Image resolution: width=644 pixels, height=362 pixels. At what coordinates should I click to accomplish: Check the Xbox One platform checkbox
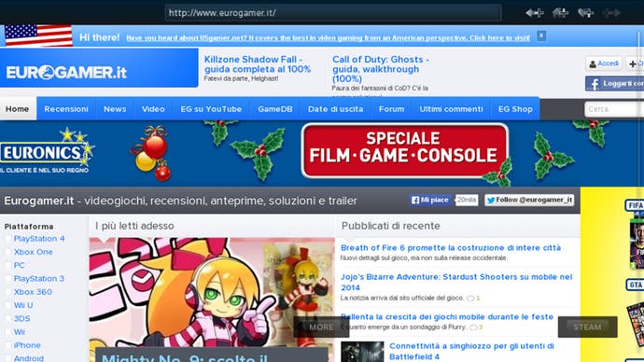pos(7,252)
